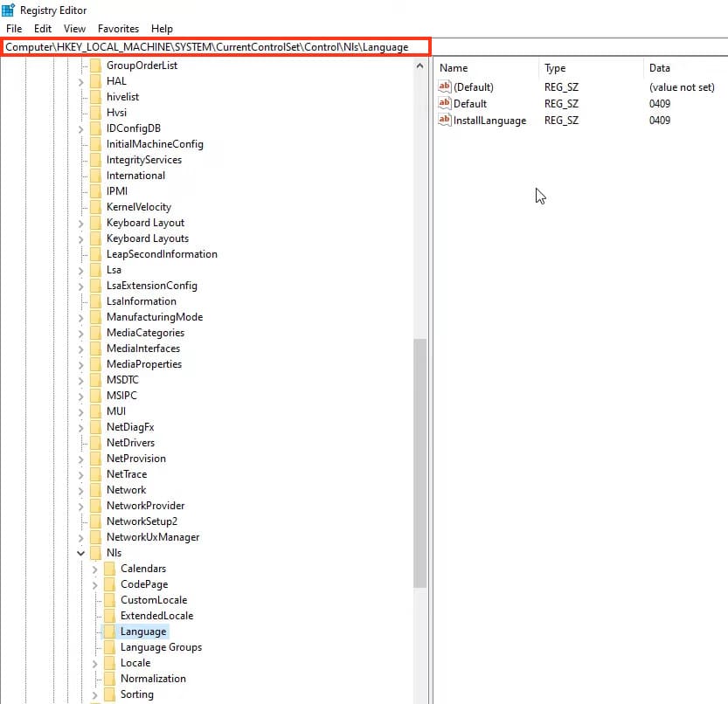Expand the IDConfigDB key
Viewport: 728px width, 704px height.
(80, 129)
